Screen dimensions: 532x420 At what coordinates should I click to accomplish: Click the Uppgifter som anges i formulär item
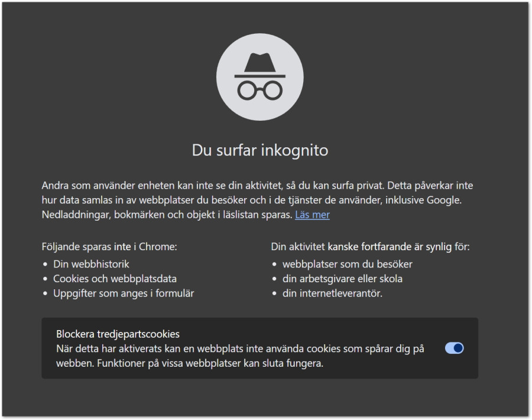tap(124, 293)
